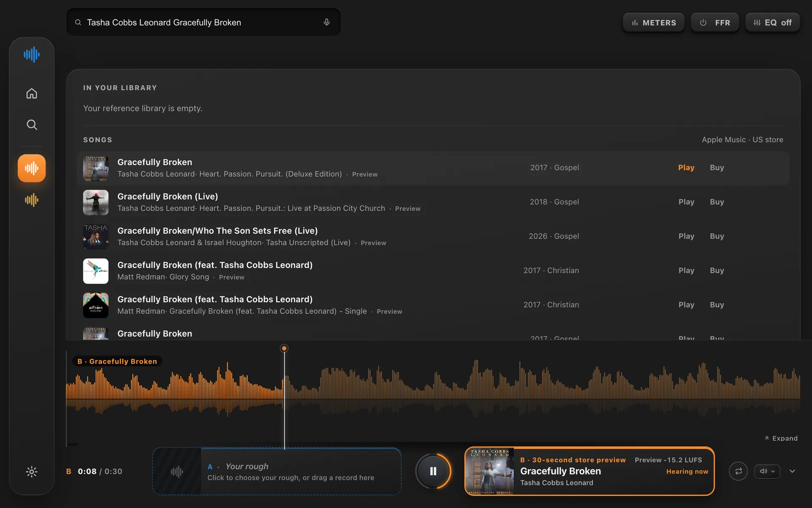
Task: Buy Gracefully Broken (Live)
Action: click(x=717, y=202)
